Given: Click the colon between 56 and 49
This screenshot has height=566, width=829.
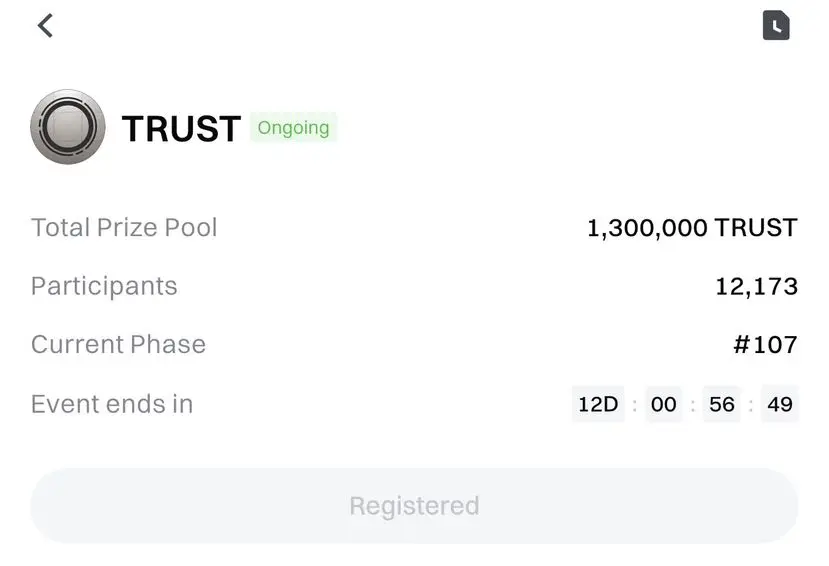Looking at the screenshot, I should point(751,405).
